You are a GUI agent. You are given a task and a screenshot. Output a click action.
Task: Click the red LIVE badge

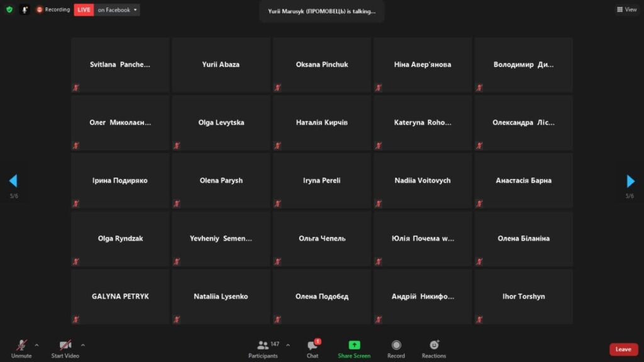point(84,9)
